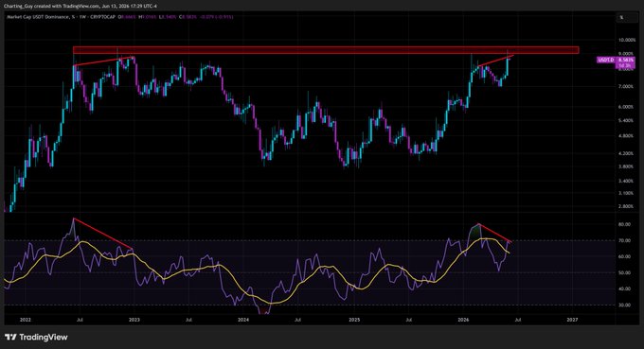This screenshot has height=349, width=644.
Task: Click the 3.100% price axis label
Action: click(x=626, y=193)
